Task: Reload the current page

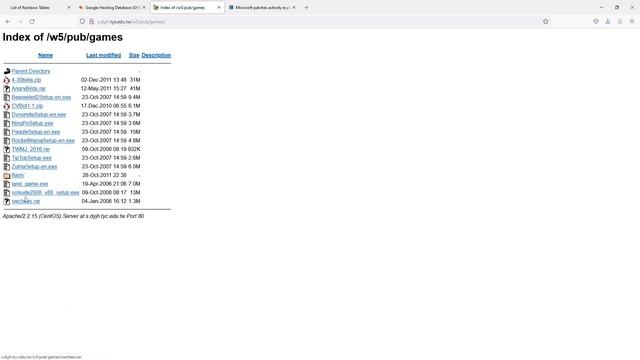Action: 32,22
